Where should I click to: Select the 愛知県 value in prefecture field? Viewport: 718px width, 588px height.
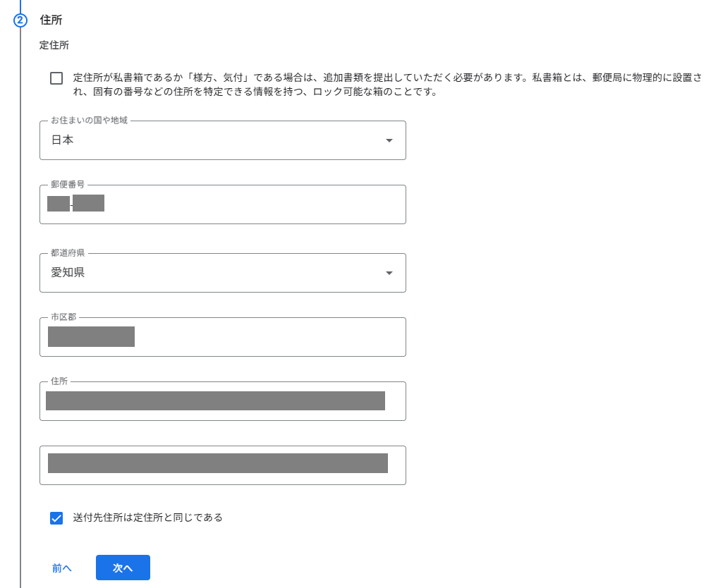point(68,273)
